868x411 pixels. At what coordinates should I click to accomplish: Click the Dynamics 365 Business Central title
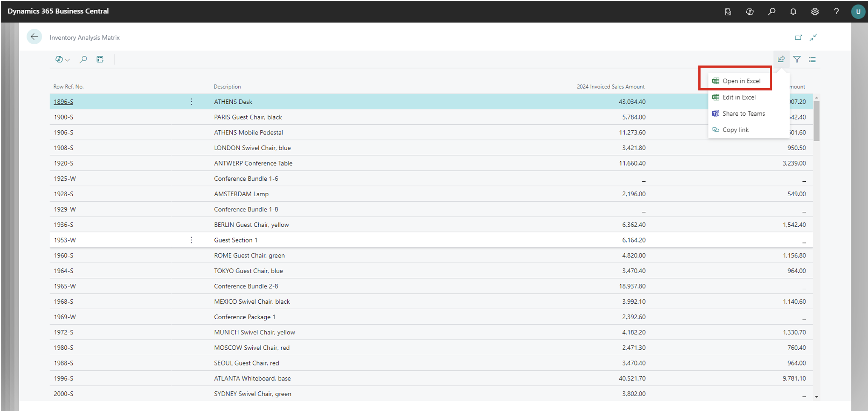58,11
